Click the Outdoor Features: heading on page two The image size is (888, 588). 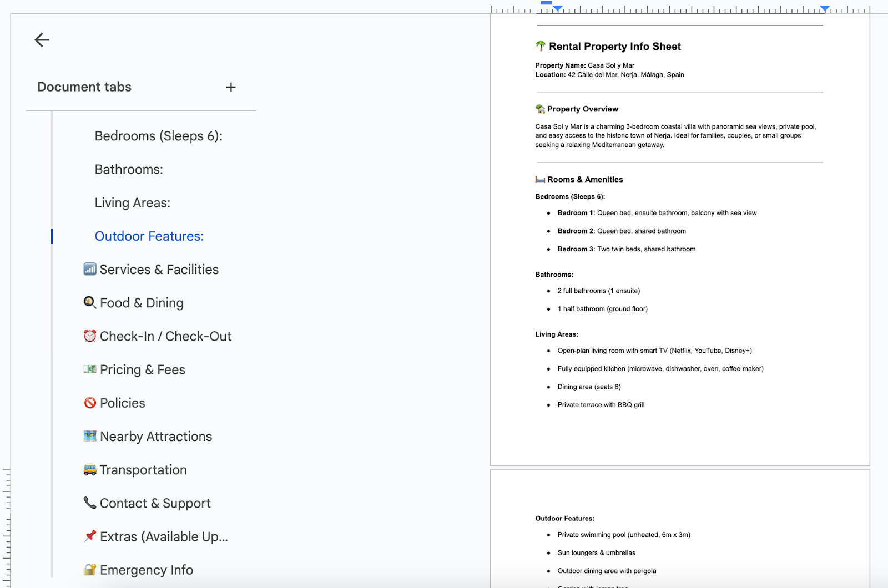pyautogui.click(x=564, y=519)
